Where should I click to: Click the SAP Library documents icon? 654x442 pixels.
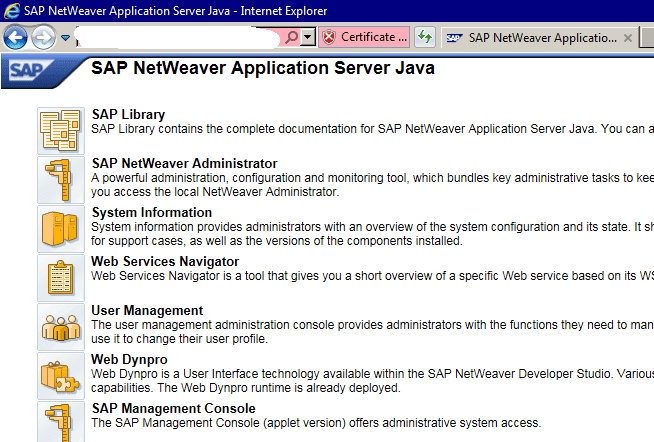click(x=61, y=131)
